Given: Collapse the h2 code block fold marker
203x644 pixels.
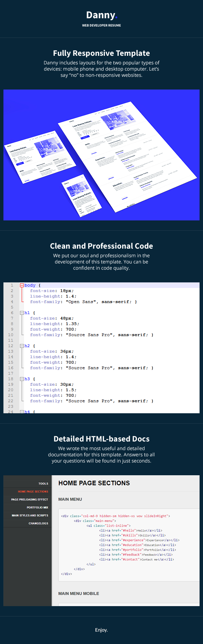Looking at the screenshot, I should 22,346.
